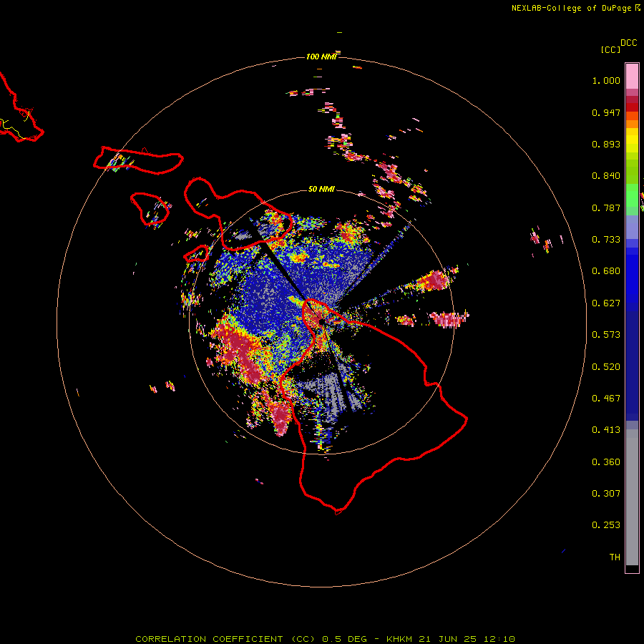Click the KHKM station identifier in caption
The height and width of the screenshot is (644, 644).
[x=399, y=639]
